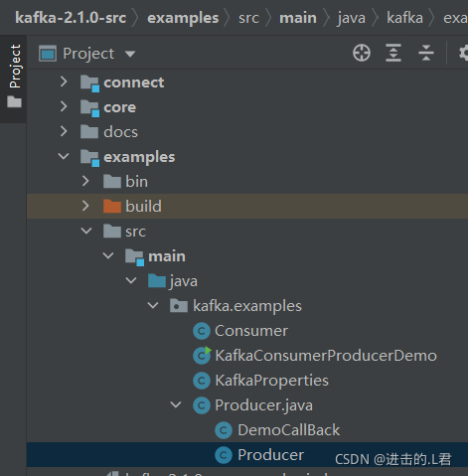The width and height of the screenshot is (468, 476).
Task: Select the src folder icon in tree
Action: (112, 231)
